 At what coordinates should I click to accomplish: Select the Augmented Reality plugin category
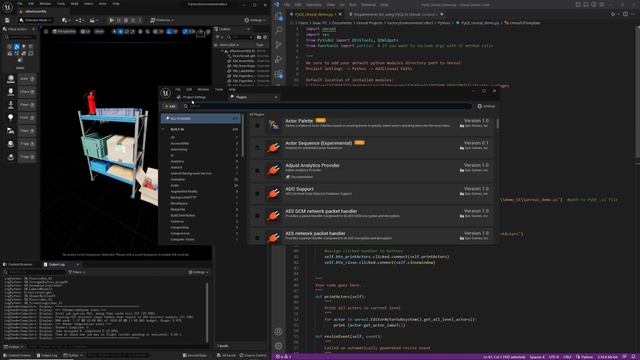pos(184,191)
